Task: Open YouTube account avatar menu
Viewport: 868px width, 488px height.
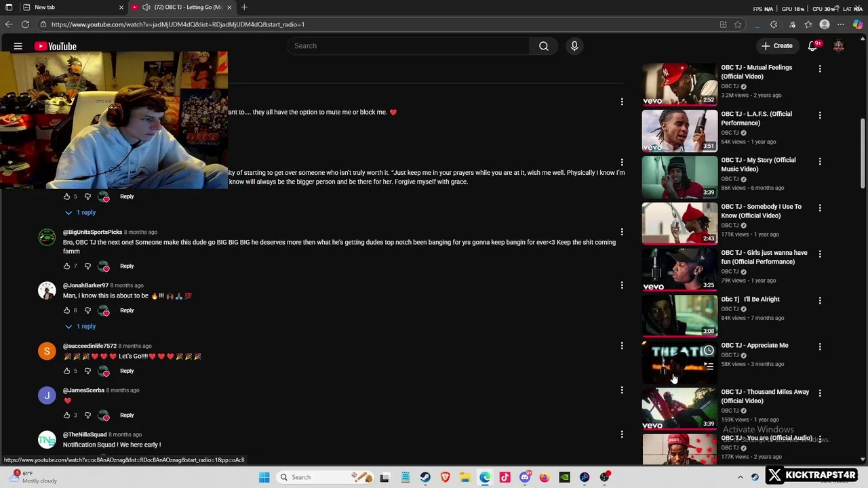Action: [x=839, y=46]
